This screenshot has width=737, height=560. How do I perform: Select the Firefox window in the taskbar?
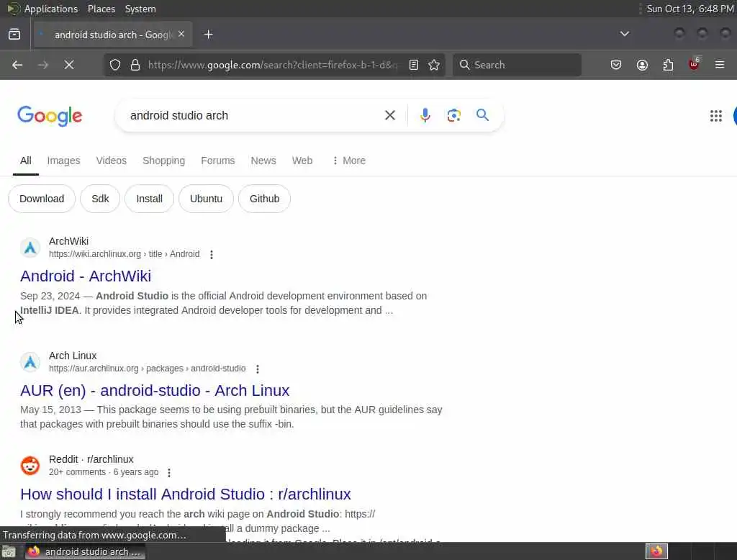click(x=85, y=551)
